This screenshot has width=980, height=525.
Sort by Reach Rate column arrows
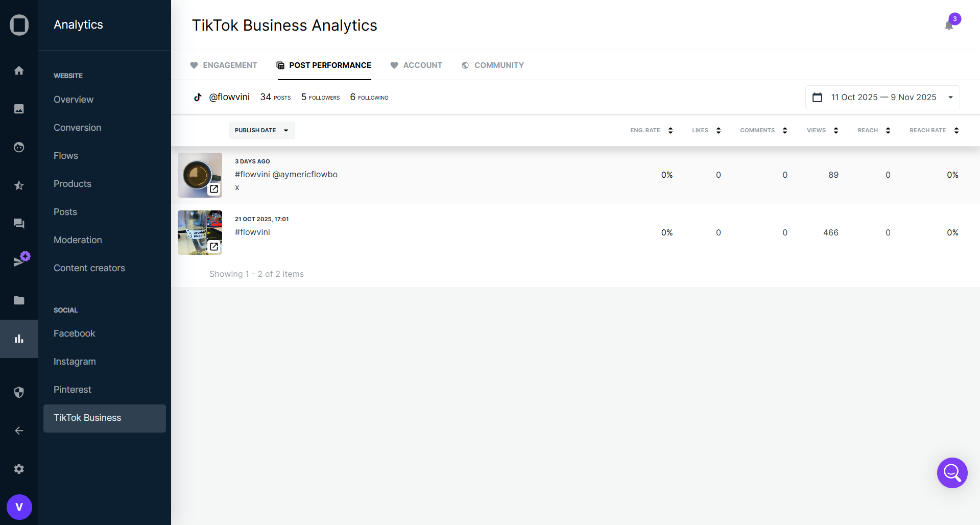click(x=956, y=130)
